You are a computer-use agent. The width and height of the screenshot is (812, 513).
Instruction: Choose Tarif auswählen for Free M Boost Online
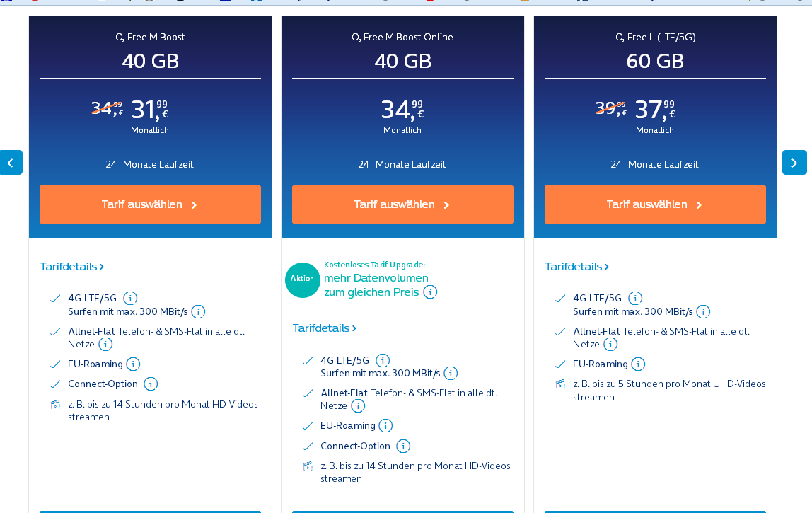tap(403, 204)
